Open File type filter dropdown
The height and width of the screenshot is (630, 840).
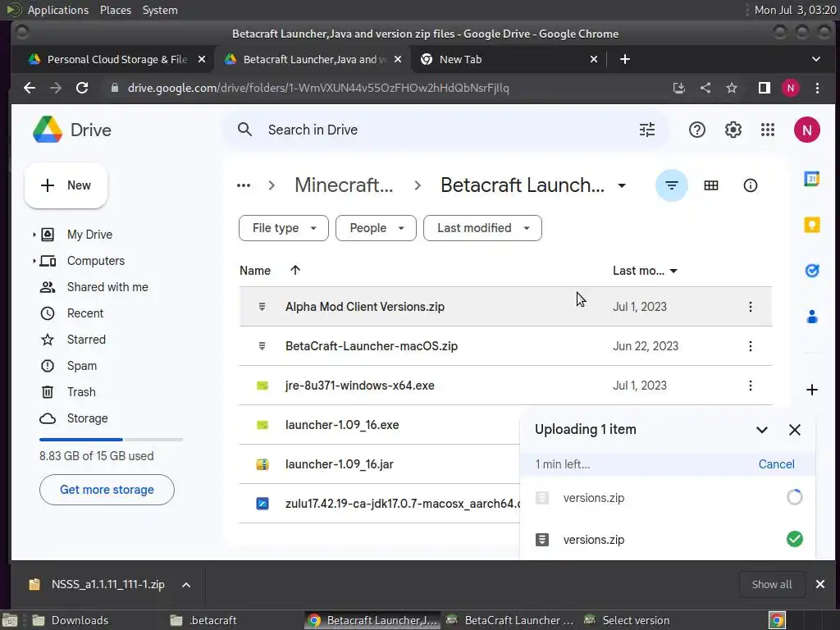click(283, 228)
